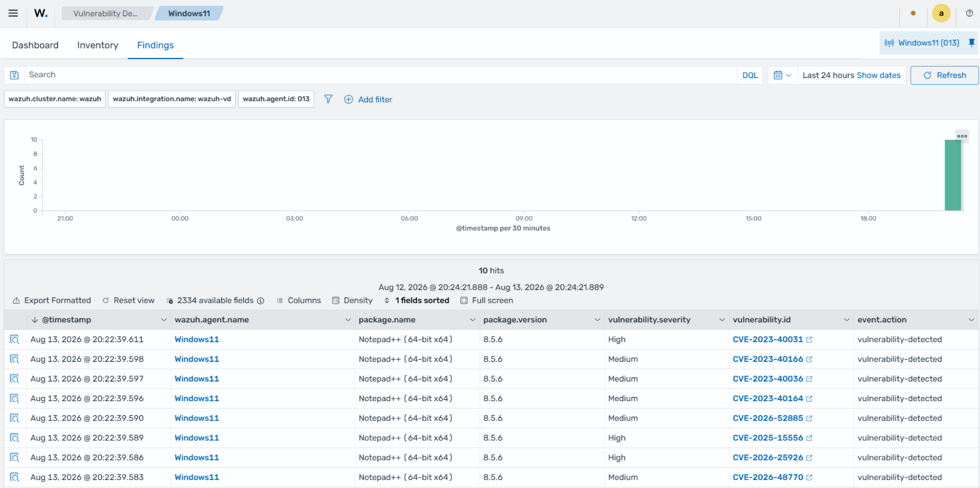This screenshot has height=488, width=980.
Task: Edit wazuh.agent.id: 013 filter pill
Action: coord(276,99)
